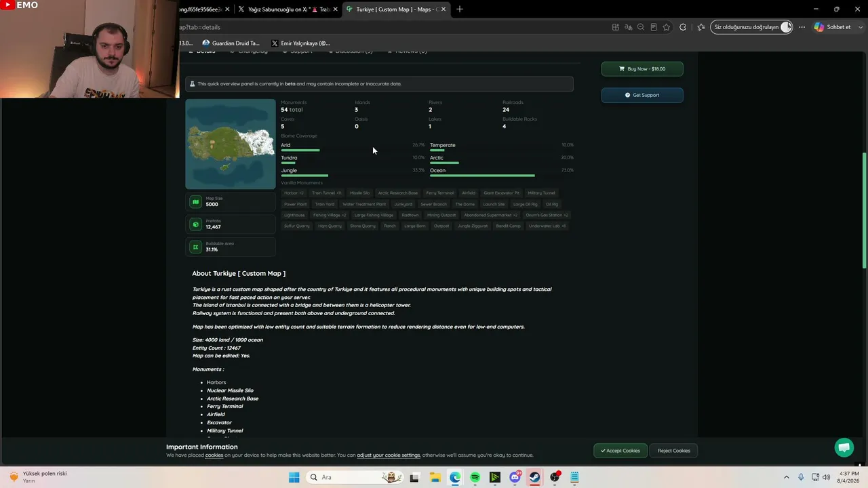This screenshot has width=868, height=488.
Task: Open File Explorer from the taskbar
Action: [x=435, y=477]
